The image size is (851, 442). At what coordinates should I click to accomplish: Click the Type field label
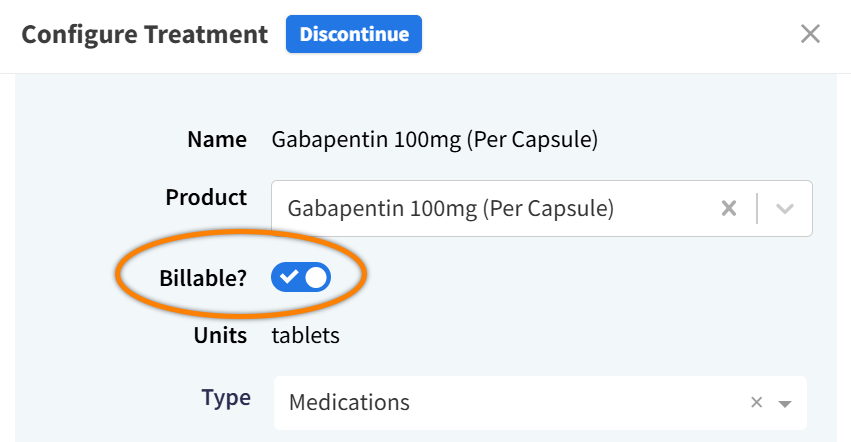(226, 398)
